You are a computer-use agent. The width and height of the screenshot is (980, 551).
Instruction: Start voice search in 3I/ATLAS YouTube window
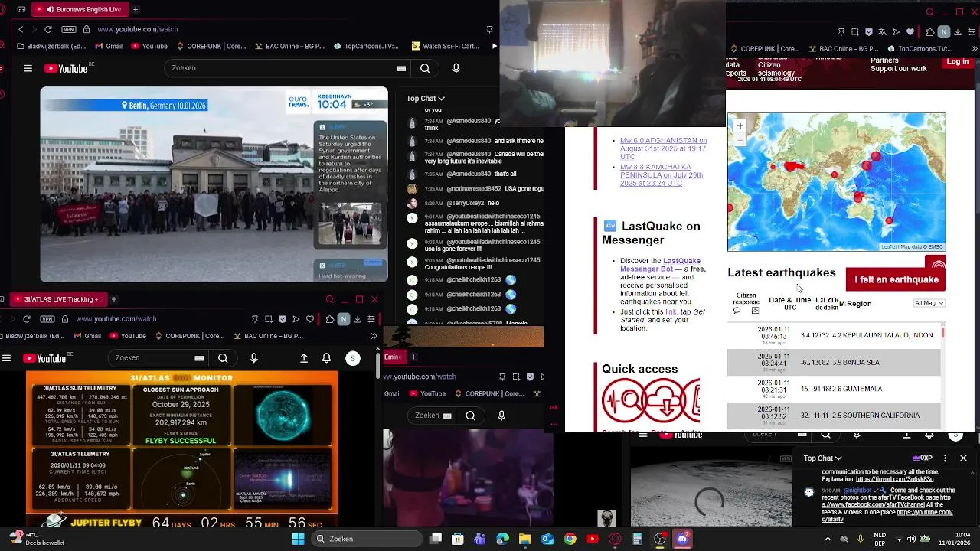click(254, 358)
